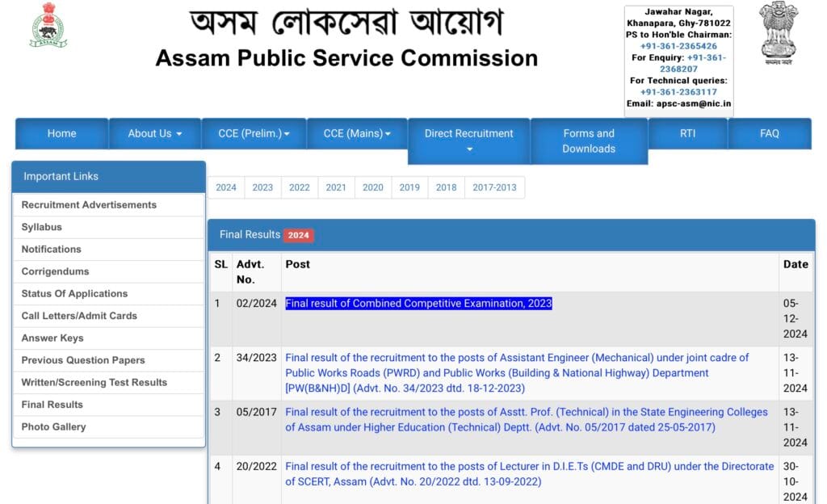Expand the Direct Recruitment dropdown
Screen dimensions: 827x504
[469, 141]
